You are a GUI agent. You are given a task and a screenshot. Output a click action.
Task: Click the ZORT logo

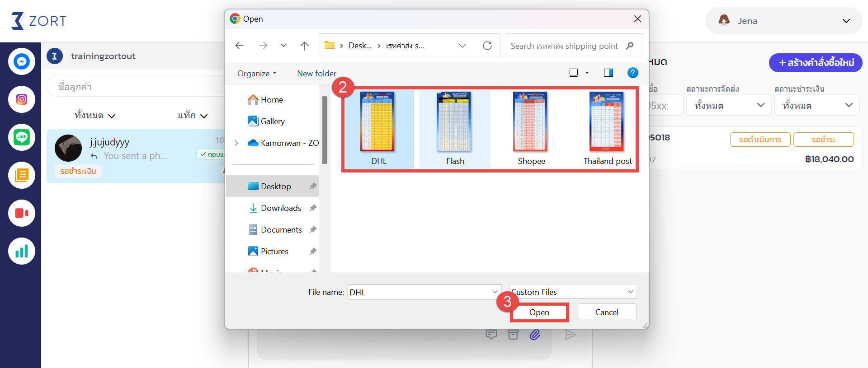click(x=39, y=21)
